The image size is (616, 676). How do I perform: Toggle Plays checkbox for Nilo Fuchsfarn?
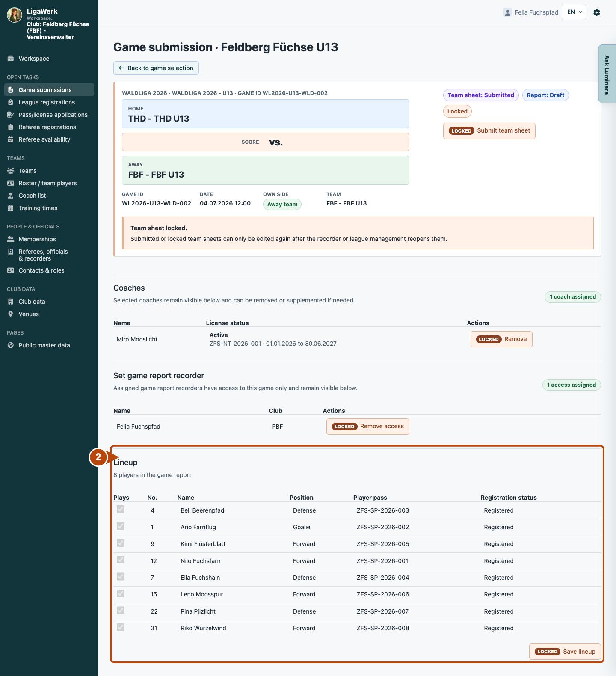pos(121,560)
